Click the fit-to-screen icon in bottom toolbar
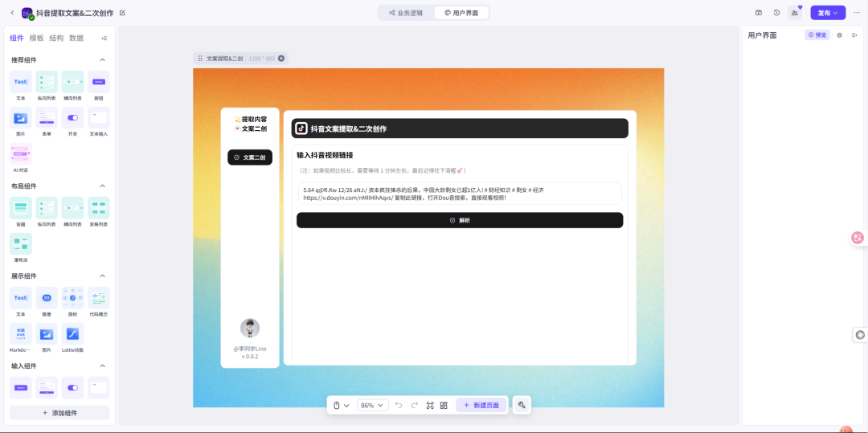 coord(430,406)
